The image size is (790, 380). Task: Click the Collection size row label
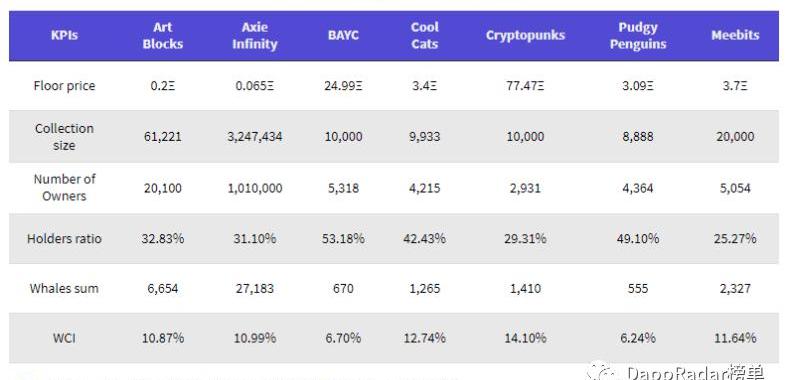coord(64,137)
